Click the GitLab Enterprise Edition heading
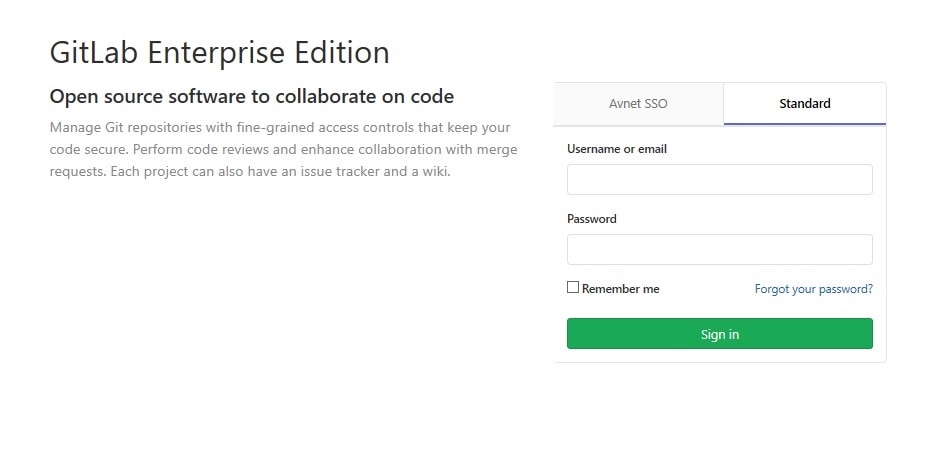This screenshot has height=457, width=947. (x=219, y=52)
